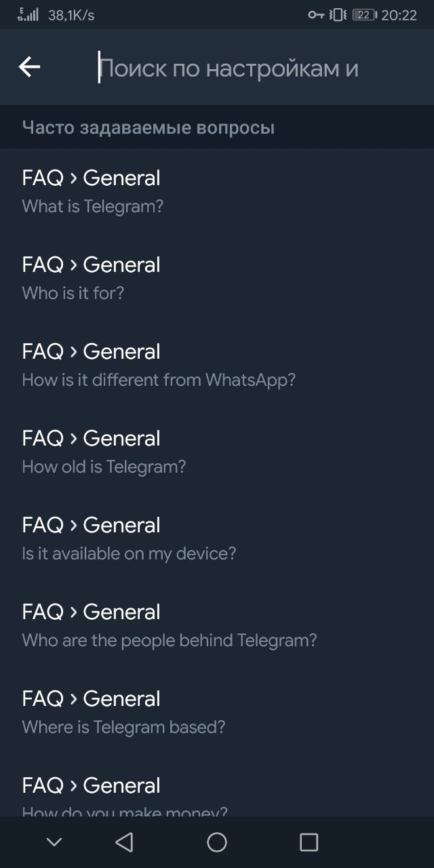Tap the recent apps square button

(x=309, y=842)
